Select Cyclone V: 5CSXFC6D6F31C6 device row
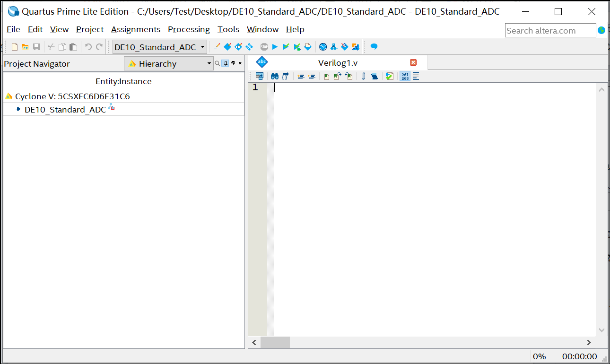610x364 pixels. pyautogui.click(x=124, y=96)
